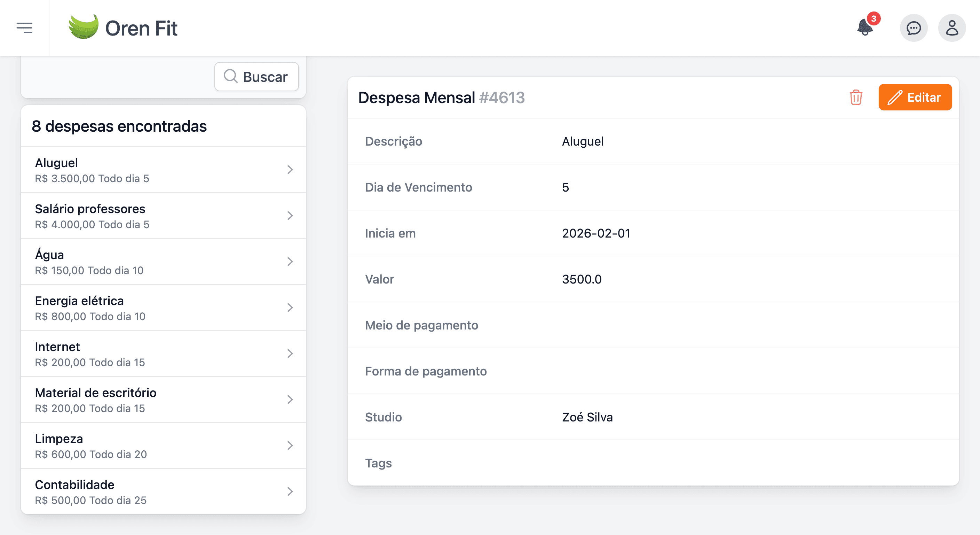Select the Salário professores expense

tap(163, 216)
